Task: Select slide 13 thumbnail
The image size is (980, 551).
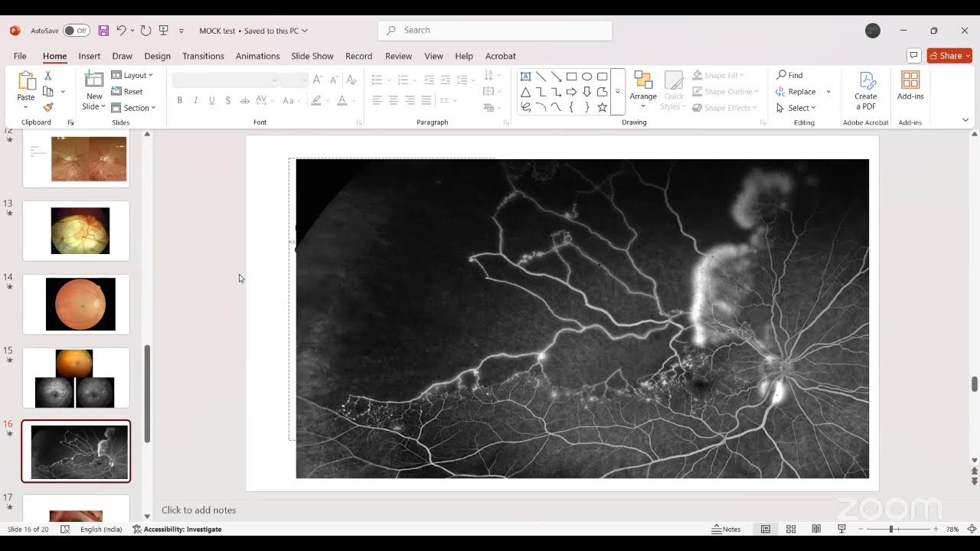Action: point(76,231)
